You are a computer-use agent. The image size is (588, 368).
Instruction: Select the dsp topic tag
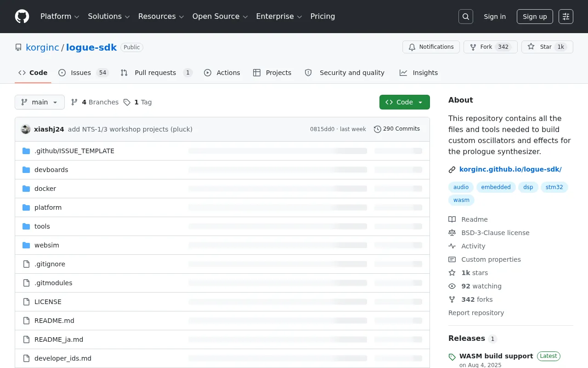(528, 187)
